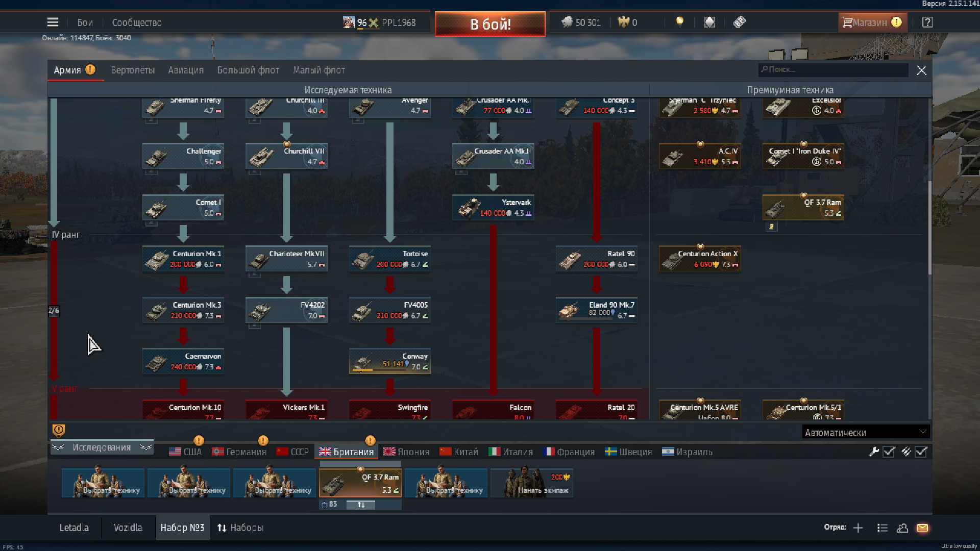Select the Швеция nation
Screen dimensions: 980x551
pyautogui.click(x=629, y=452)
